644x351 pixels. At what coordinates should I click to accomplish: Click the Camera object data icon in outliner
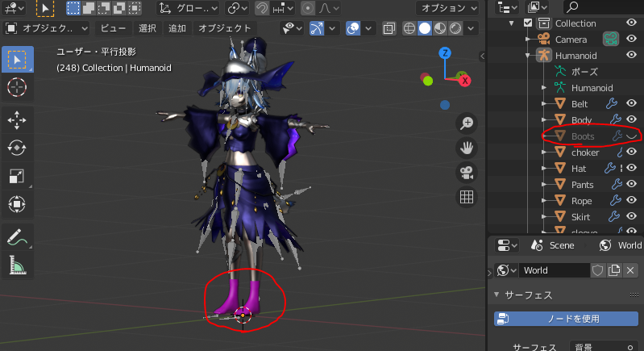(611, 39)
